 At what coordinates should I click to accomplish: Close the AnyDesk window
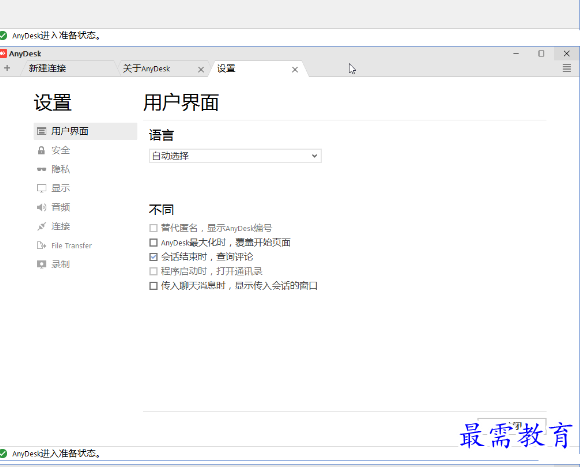[567, 54]
